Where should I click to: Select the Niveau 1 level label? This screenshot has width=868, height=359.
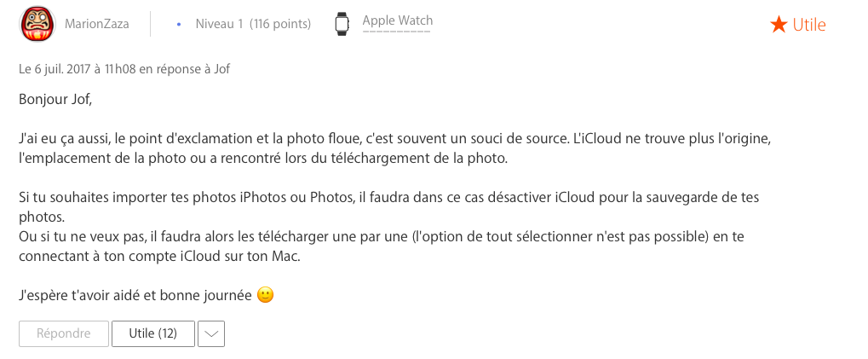220,24
